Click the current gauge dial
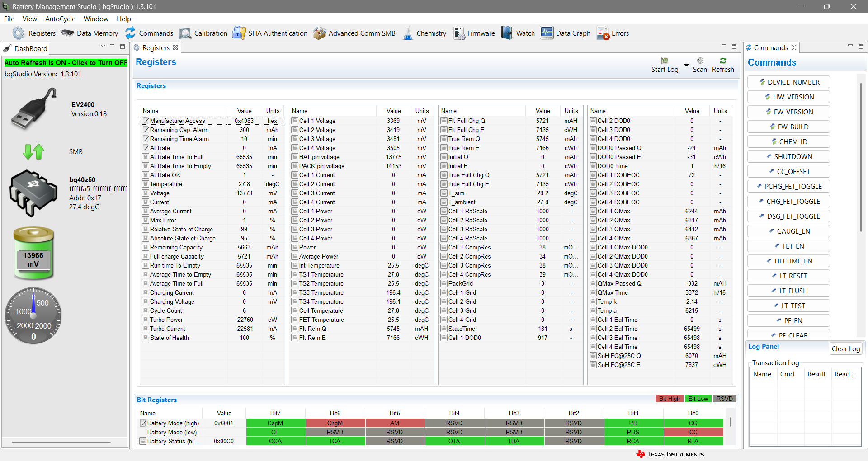The width and height of the screenshot is (868, 461). 33,315
